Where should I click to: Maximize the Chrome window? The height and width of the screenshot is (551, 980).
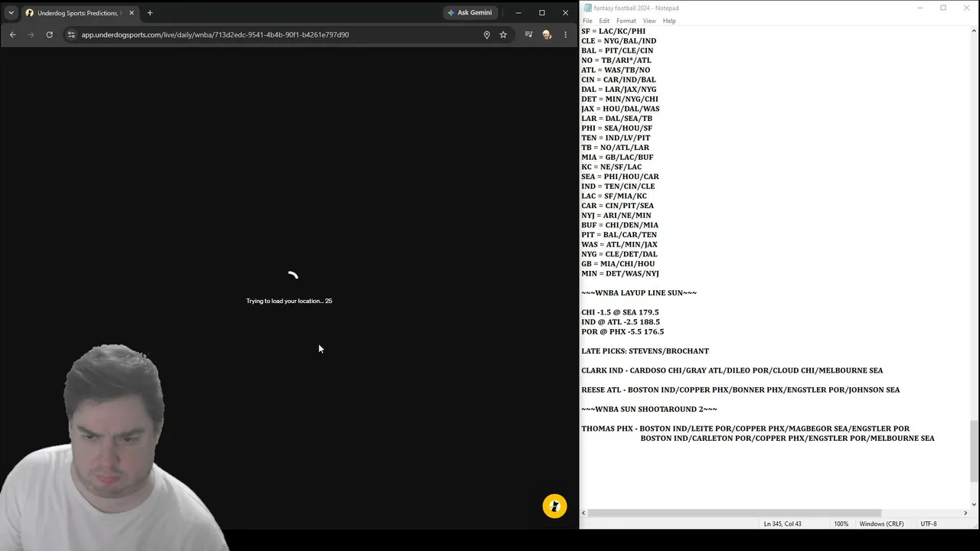click(x=542, y=13)
